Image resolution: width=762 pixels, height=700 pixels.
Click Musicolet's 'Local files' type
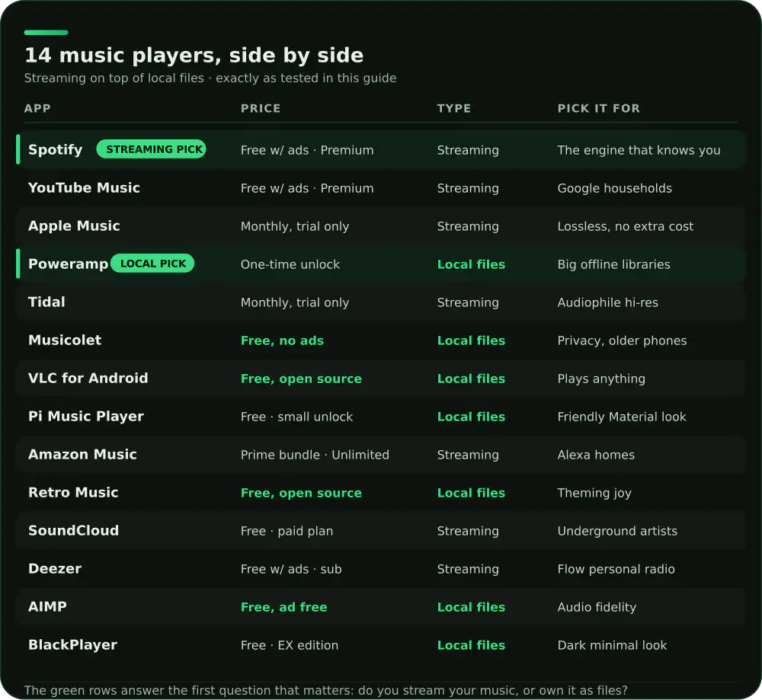click(x=472, y=340)
